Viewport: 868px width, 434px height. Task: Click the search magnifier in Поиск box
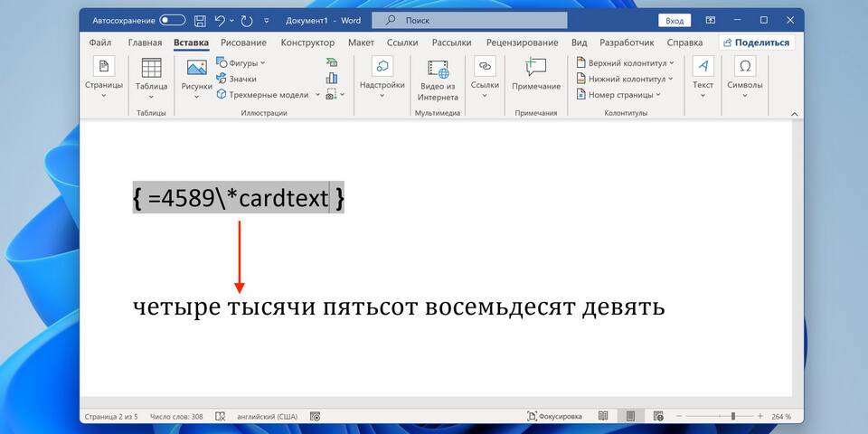pos(391,20)
